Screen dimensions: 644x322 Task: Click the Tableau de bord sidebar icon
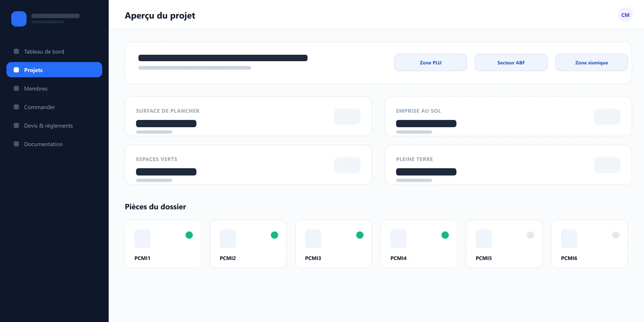(x=17, y=52)
